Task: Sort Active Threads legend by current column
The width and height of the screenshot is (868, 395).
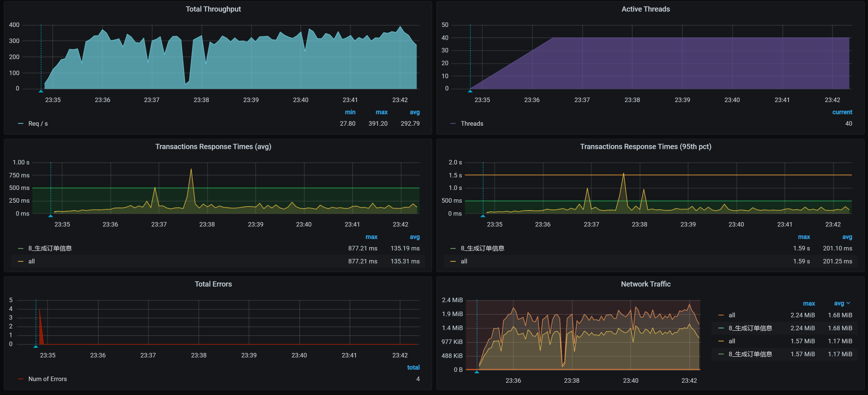Action: click(842, 112)
